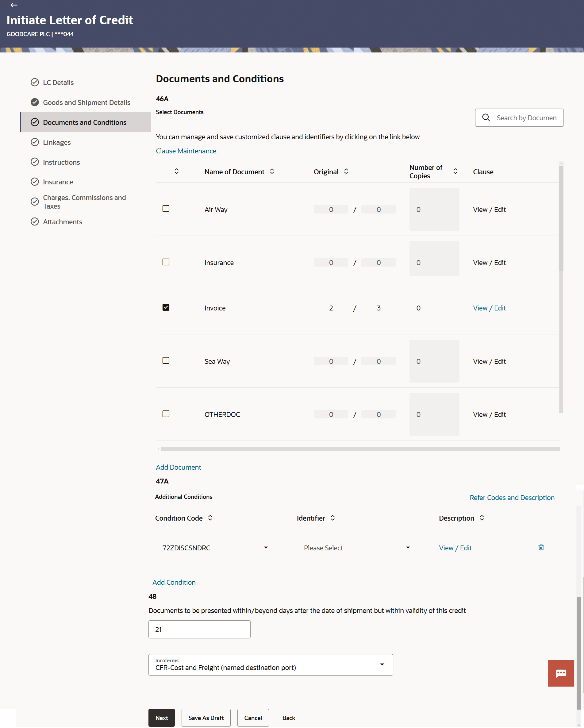The image size is (584, 728).
Task: Expand the Incoterms dropdown
Action: point(382,664)
